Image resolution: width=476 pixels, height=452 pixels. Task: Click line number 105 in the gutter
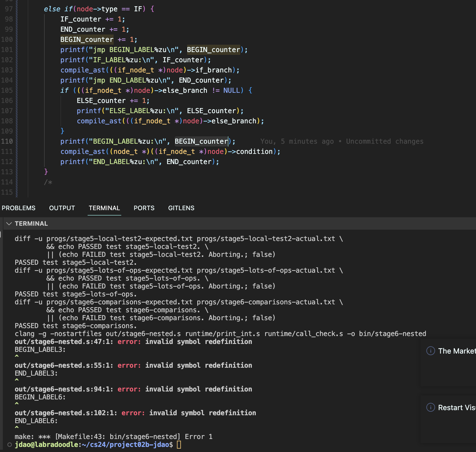[x=7, y=91]
